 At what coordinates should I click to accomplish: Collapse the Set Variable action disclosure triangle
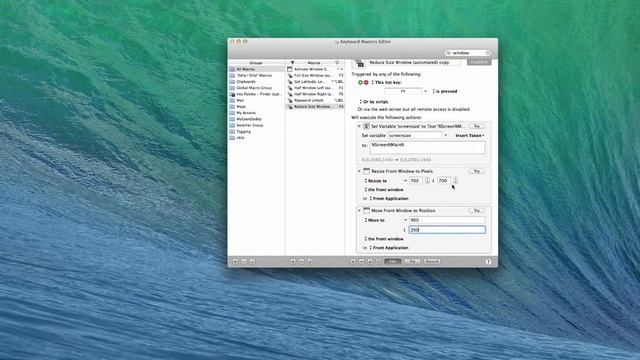(359, 127)
